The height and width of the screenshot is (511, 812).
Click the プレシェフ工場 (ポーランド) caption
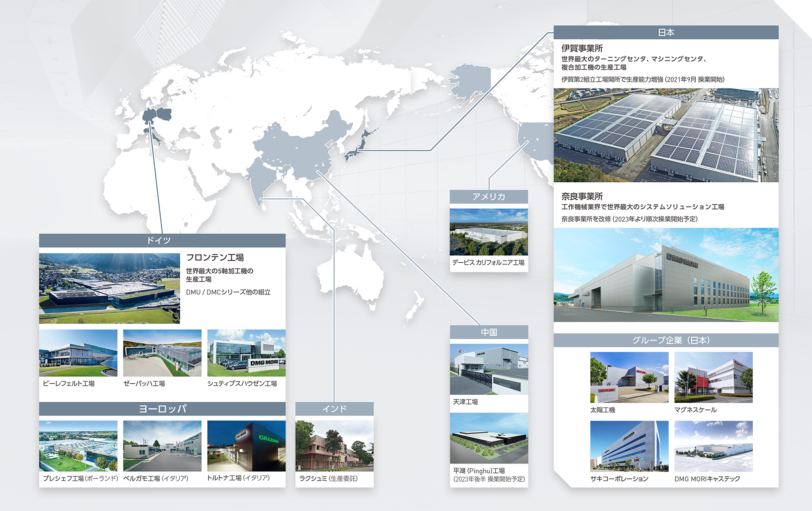click(x=80, y=478)
